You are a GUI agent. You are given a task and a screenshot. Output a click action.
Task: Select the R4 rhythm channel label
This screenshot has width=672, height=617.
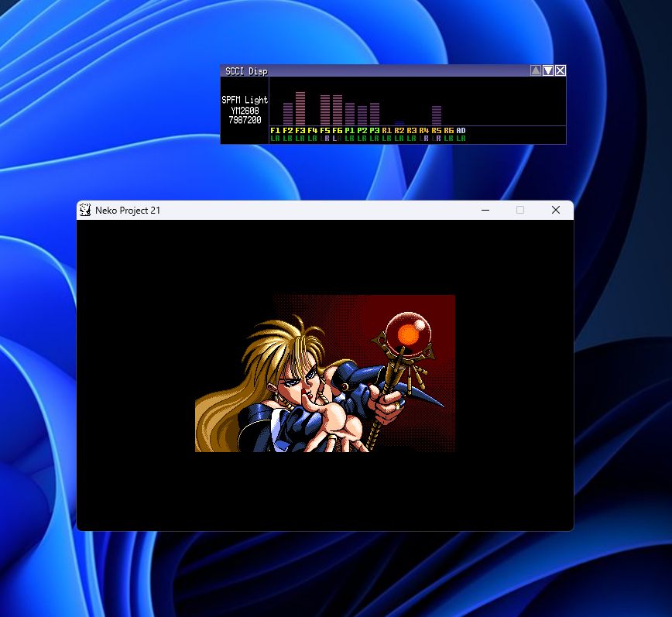coord(423,130)
